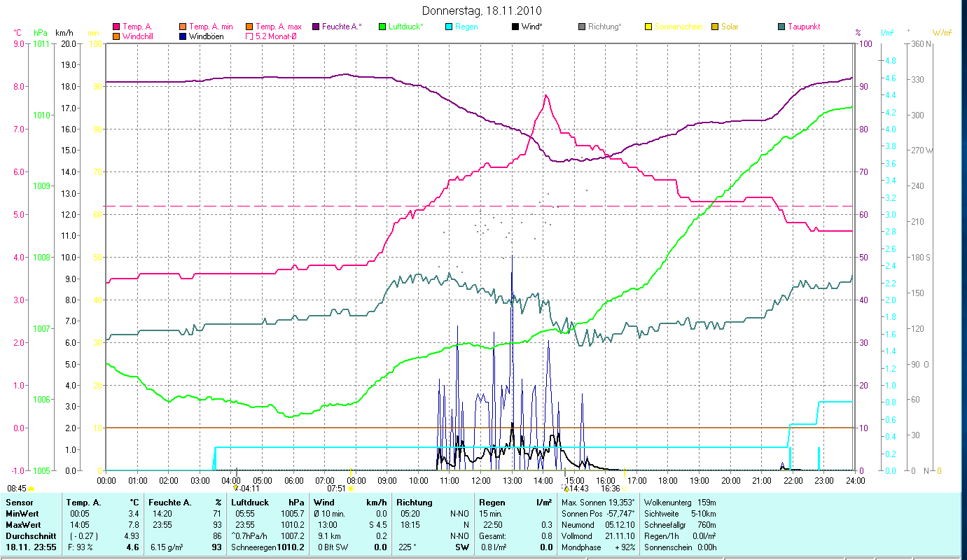Click the MaxWert row label

(23, 524)
